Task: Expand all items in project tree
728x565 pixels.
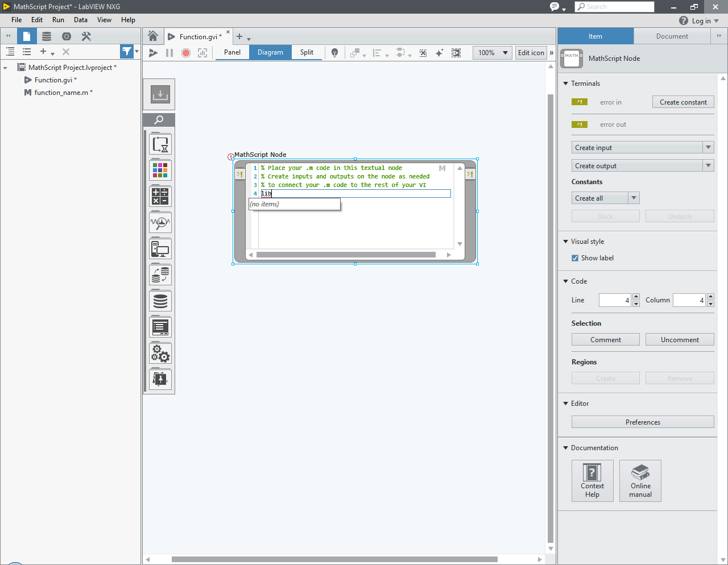Action: pyautogui.click(x=10, y=52)
